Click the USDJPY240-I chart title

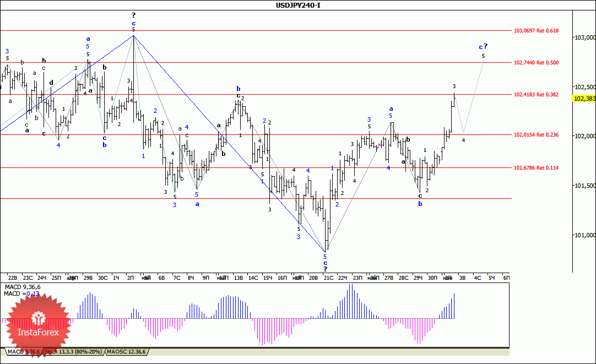coord(298,6)
